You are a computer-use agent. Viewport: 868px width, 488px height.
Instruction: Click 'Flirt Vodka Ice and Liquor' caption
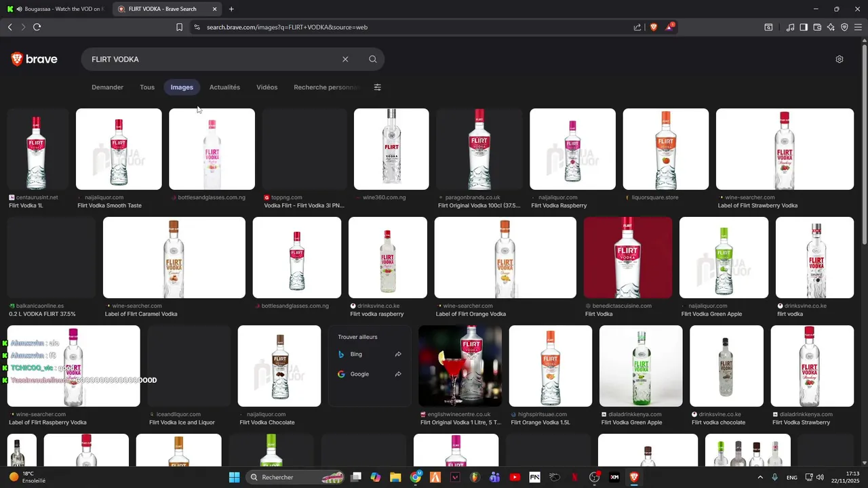[x=182, y=423]
